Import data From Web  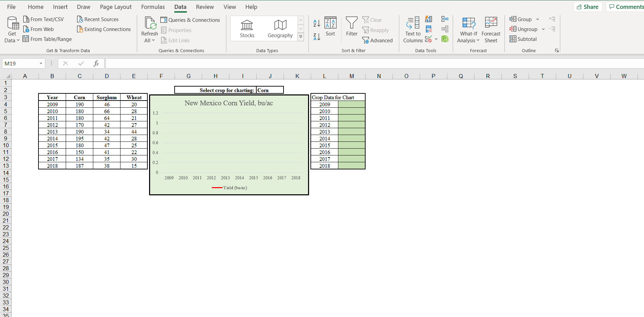point(38,29)
